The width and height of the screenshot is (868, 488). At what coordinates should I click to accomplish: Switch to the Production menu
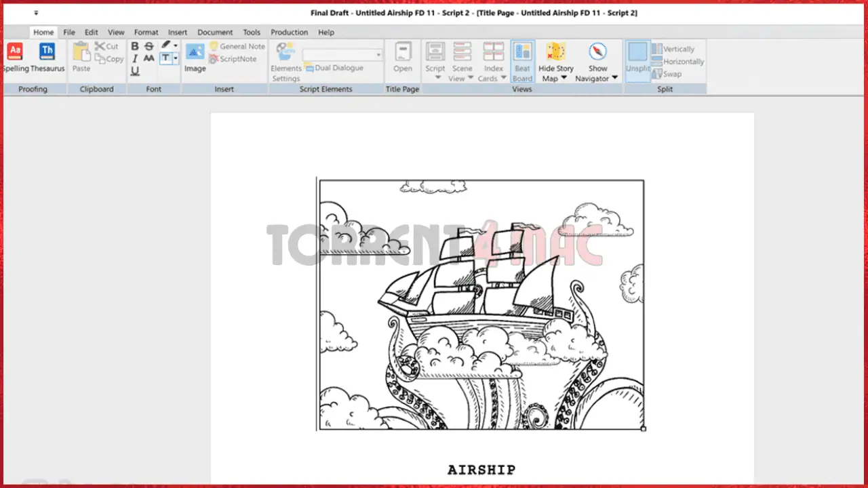pyautogui.click(x=290, y=32)
